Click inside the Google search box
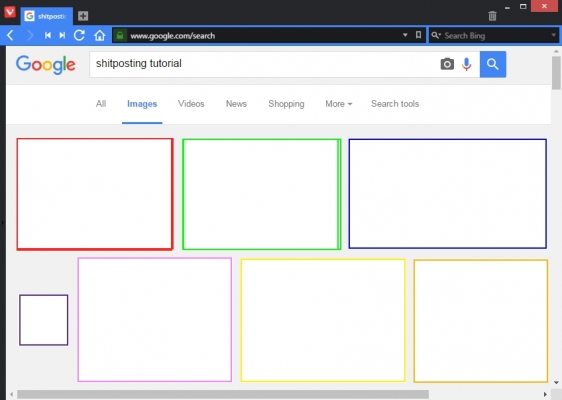 coord(263,64)
